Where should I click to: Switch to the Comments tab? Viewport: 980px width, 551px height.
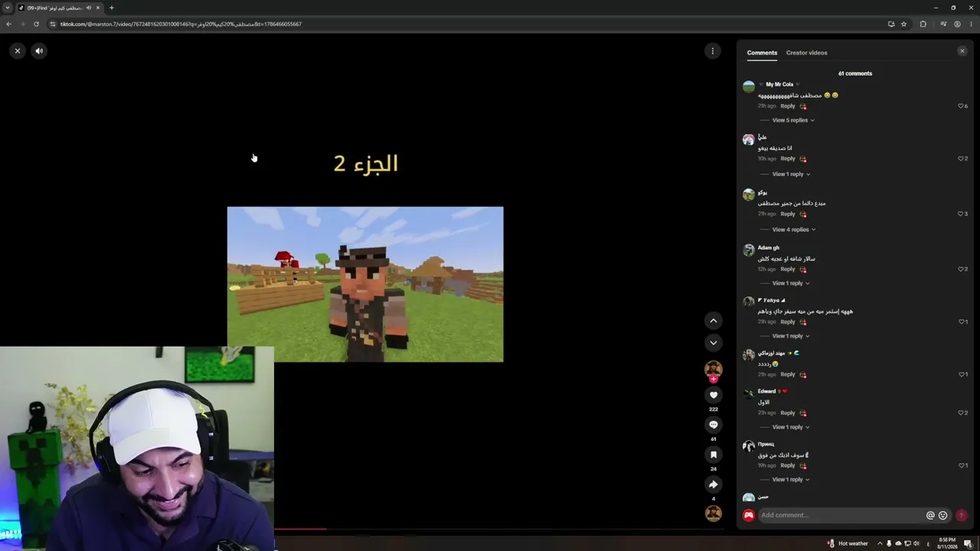point(762,53)
